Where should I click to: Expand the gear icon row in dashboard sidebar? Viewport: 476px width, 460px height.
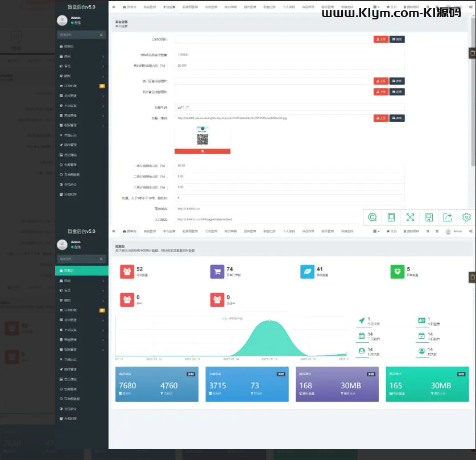tap(82, 330)
